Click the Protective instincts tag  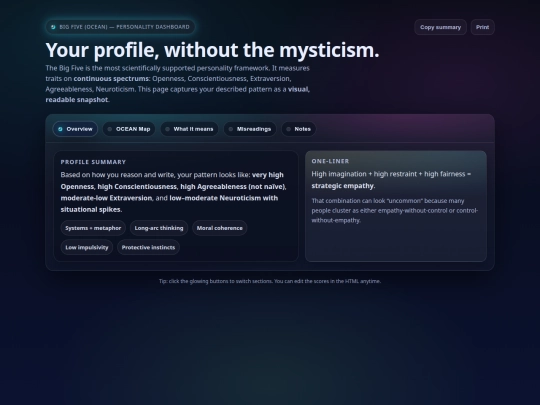point(148,247)
